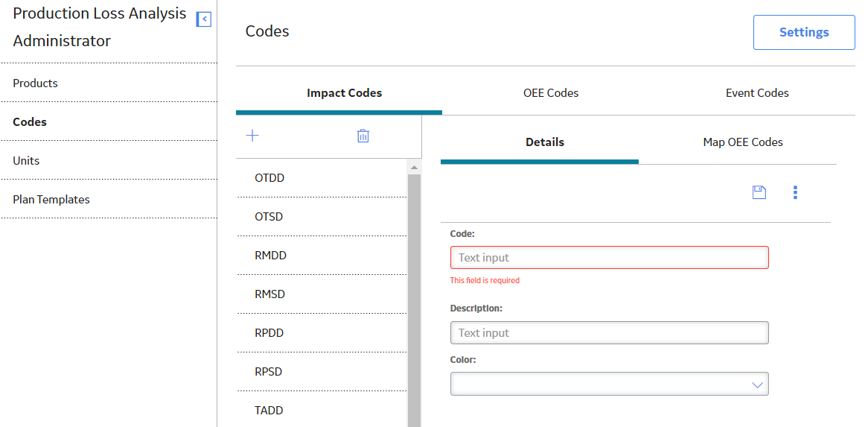
Task: Expand the Color dropdown
Action: coord(610,384)
